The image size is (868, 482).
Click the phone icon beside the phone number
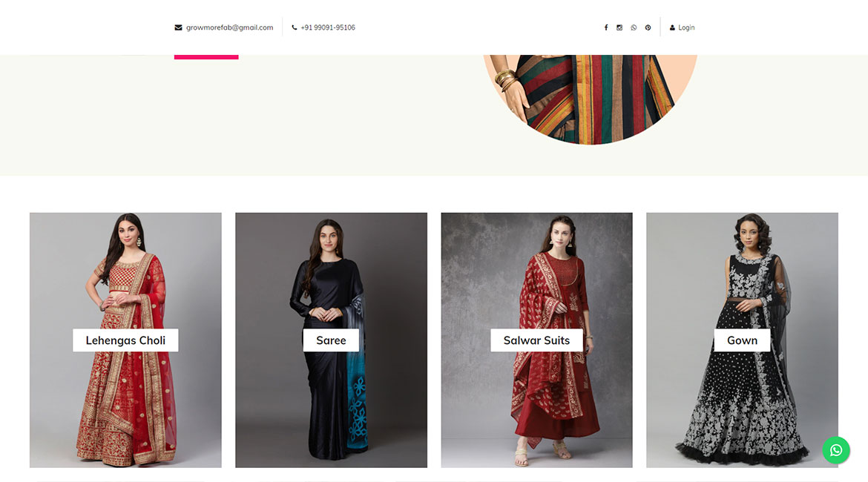click(x=295, y=27)
